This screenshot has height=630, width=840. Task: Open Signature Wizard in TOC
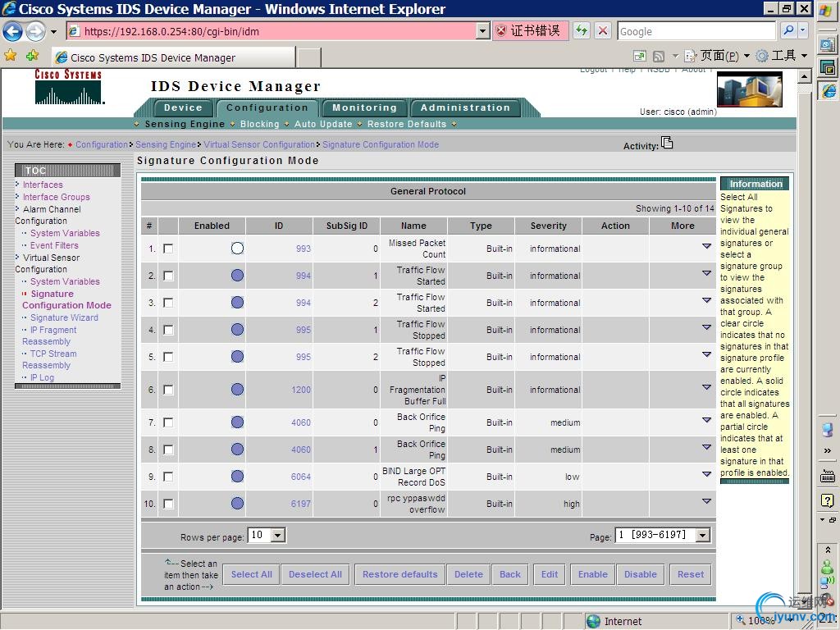[x=64, y=317]
